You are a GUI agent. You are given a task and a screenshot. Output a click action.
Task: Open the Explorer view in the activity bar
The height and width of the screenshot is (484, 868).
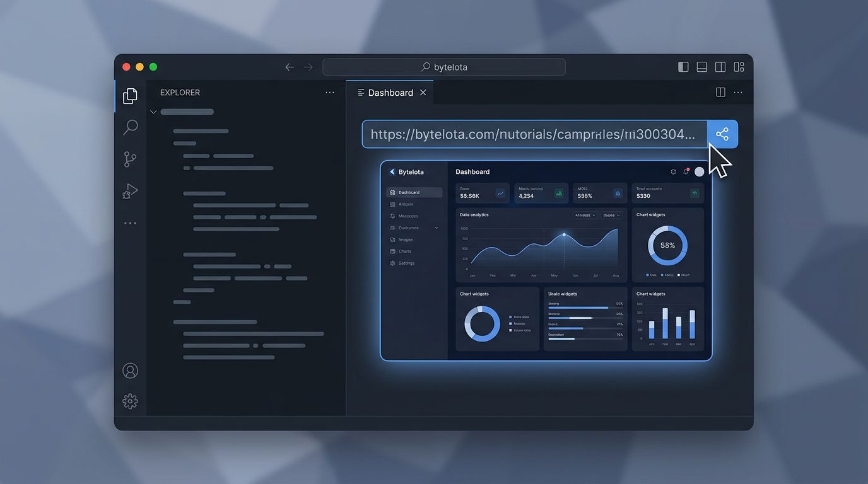tap(130, 96)
